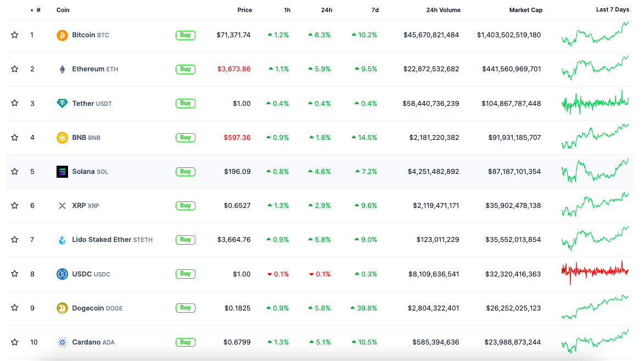The height and width of the screenshot is (361, 644).
Task: Open the Tether USDT coin link
Action: click(92, 103)
